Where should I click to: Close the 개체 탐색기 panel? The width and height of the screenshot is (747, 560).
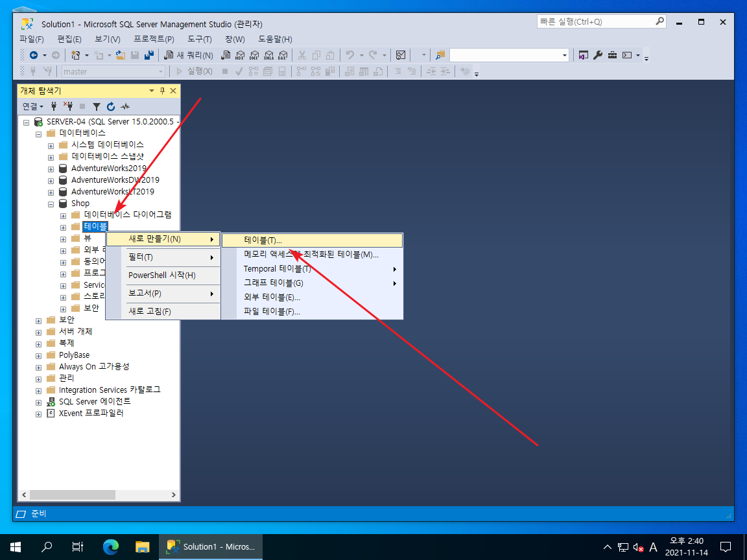click(x=173, y=91)
